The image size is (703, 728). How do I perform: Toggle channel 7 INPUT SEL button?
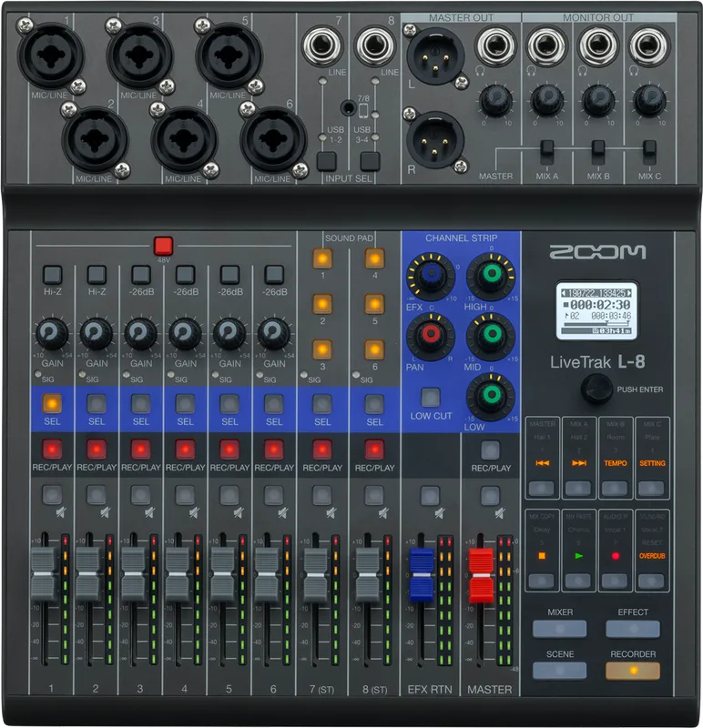point(327,161)
